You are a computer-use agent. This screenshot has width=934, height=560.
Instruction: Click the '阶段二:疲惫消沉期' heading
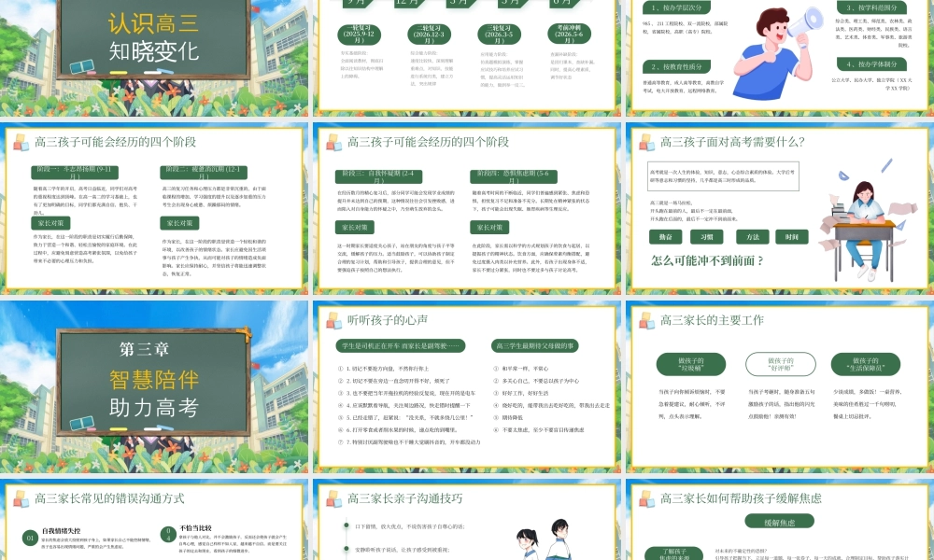pyautogui.click(x=204, y=173)
